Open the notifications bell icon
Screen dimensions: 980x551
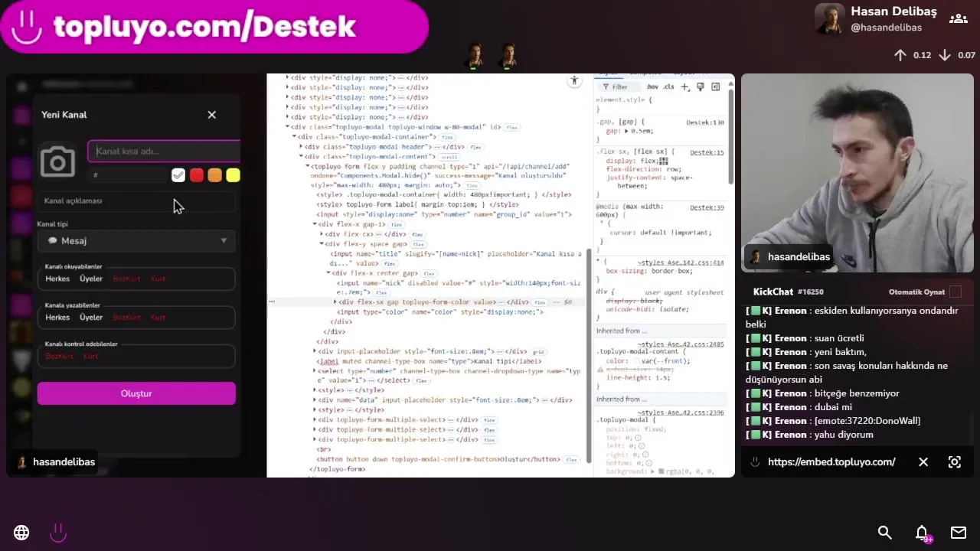pos(923,533)
